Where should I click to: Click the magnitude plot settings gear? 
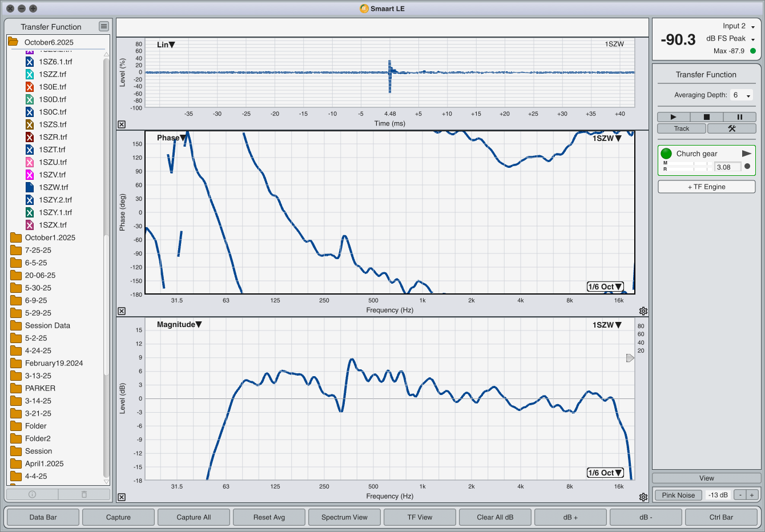point(643,497)
